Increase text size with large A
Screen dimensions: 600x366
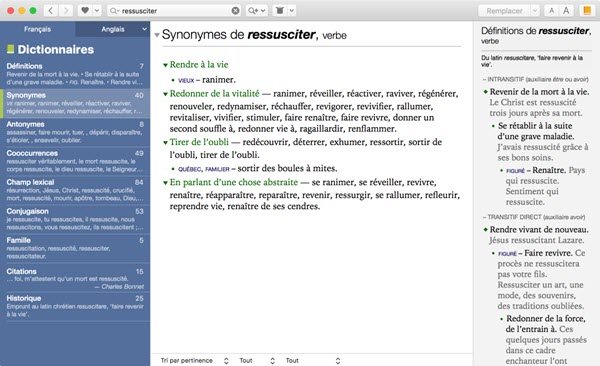coord(566,11)
